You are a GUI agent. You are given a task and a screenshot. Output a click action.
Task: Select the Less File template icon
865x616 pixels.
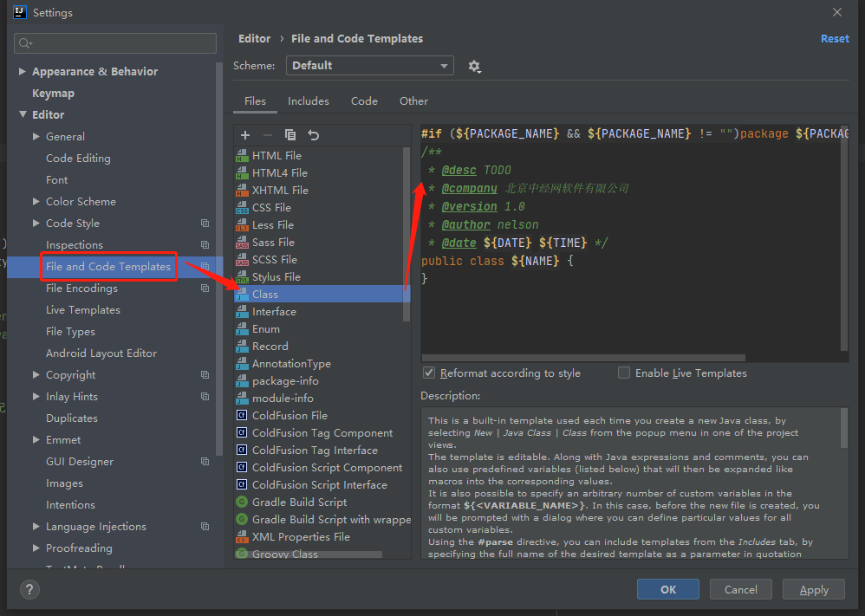click(x=242, y=225)
